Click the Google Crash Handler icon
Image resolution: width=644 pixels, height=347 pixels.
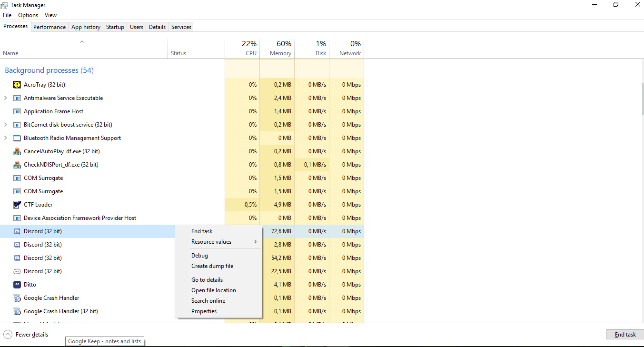pyautogui.click(x=17, y=297)
